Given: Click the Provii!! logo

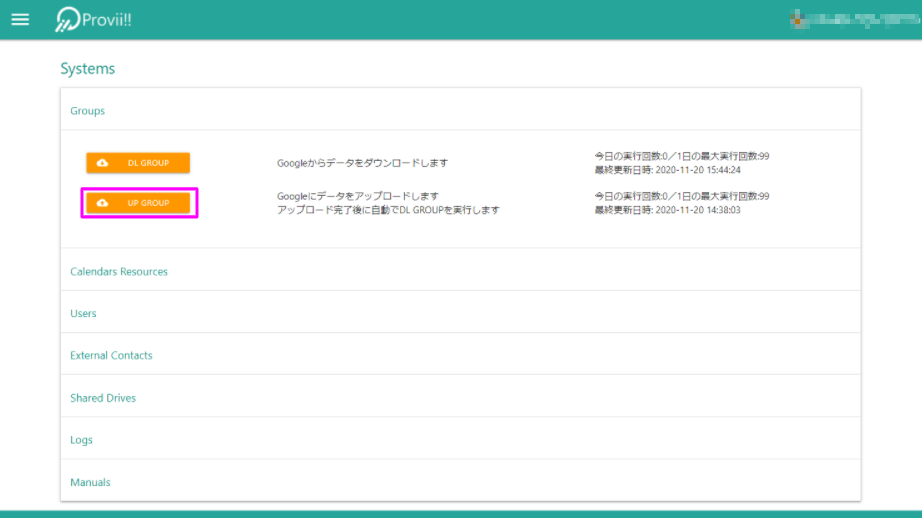Looking at the screenshot, I should (93, 19).
